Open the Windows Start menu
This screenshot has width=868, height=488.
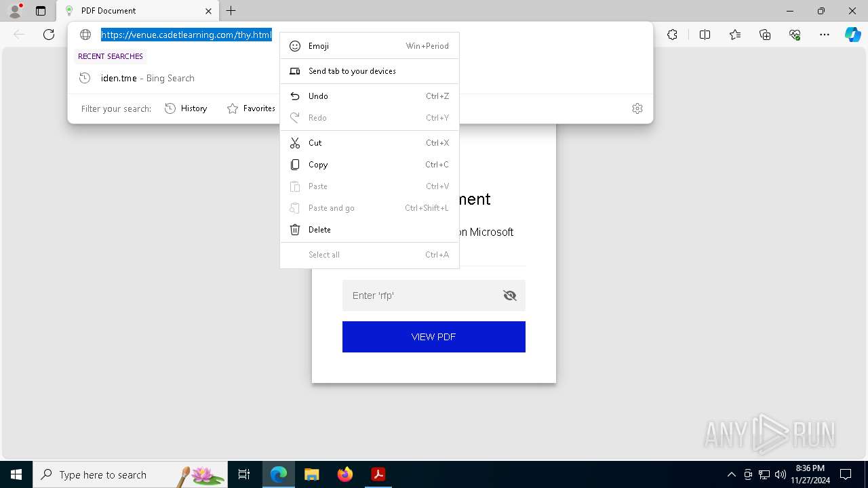coord(16,474)
